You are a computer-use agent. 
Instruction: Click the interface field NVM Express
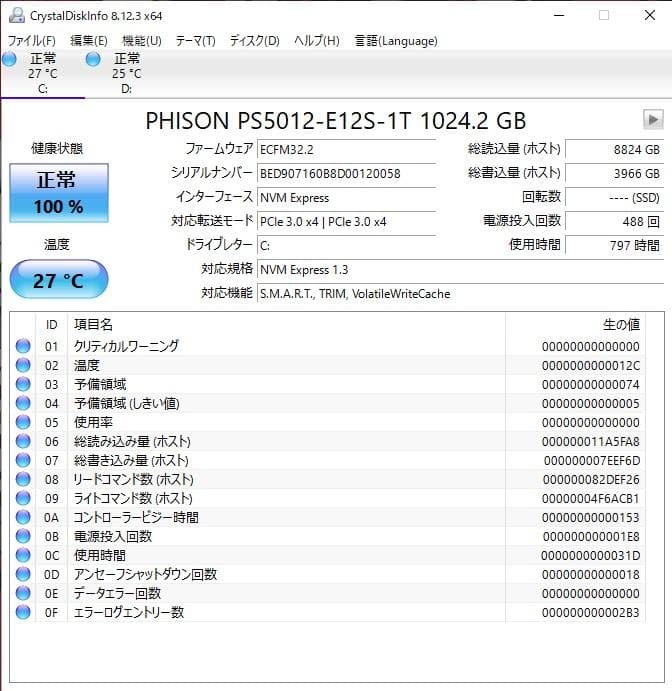[x=346, y=197]
